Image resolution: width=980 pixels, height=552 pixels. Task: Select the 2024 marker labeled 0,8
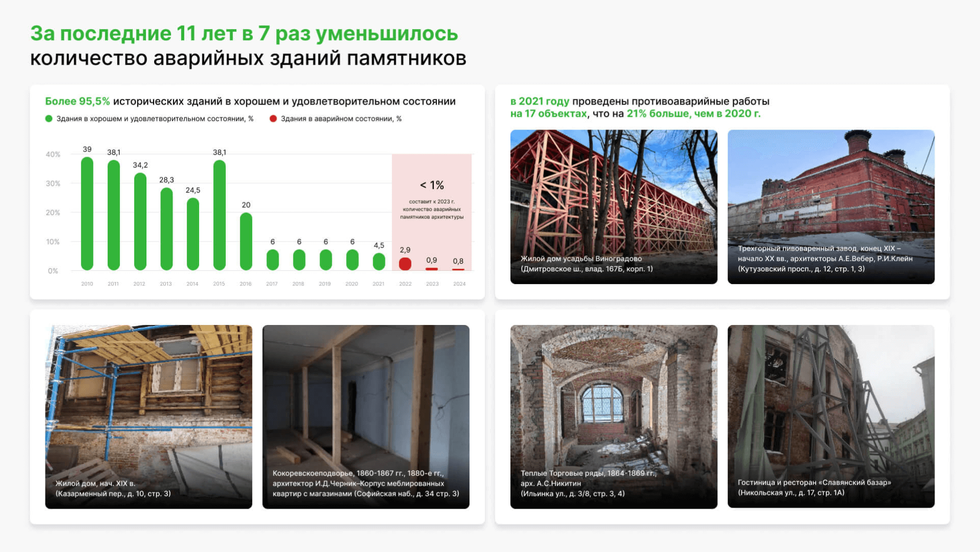(458, 269)
